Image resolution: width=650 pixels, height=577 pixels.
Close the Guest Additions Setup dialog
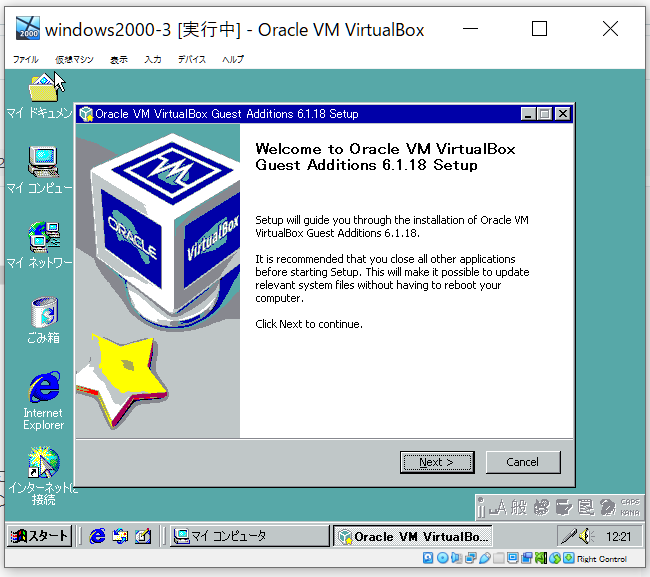[563, 114]
